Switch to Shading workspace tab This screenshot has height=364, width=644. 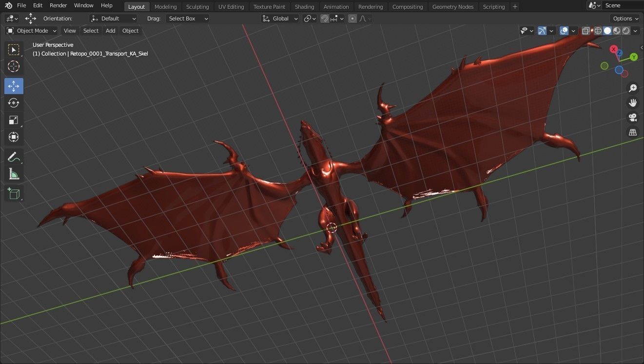(x=304, y=7)
